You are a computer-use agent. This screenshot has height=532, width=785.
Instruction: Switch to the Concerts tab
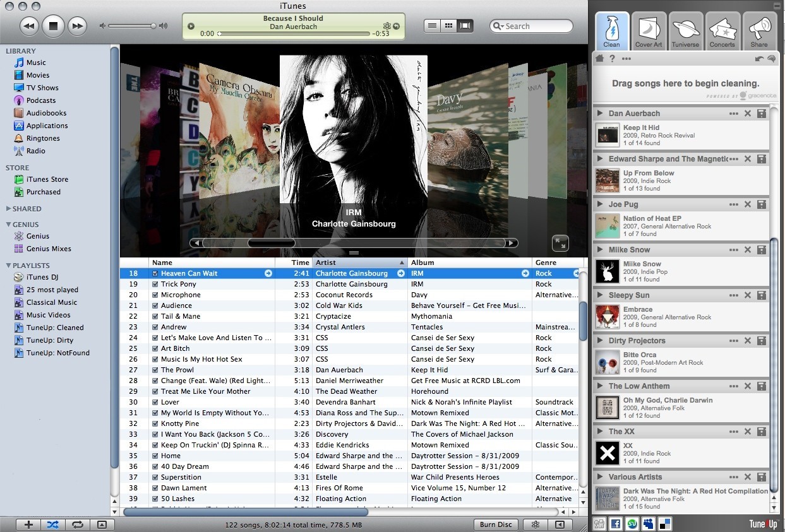point(722,32)
